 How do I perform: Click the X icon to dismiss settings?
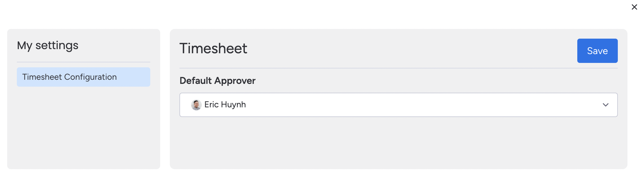pos(635,7)
